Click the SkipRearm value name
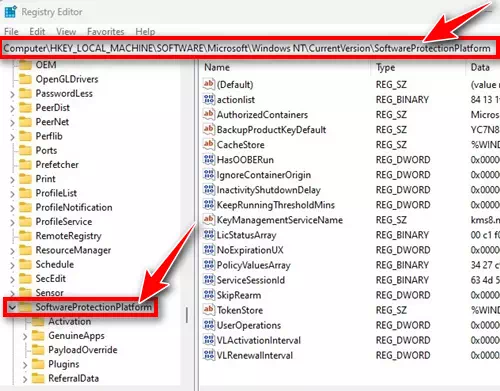This screenshot has height=391, width=500. (x=239, y=295)
